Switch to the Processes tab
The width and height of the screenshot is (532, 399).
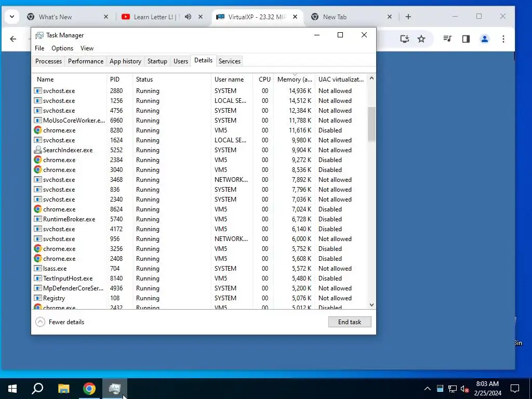point(48,61)
